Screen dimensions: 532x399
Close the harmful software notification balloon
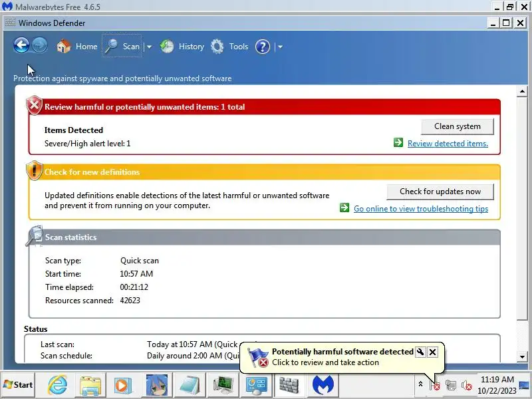pos(433,352)
